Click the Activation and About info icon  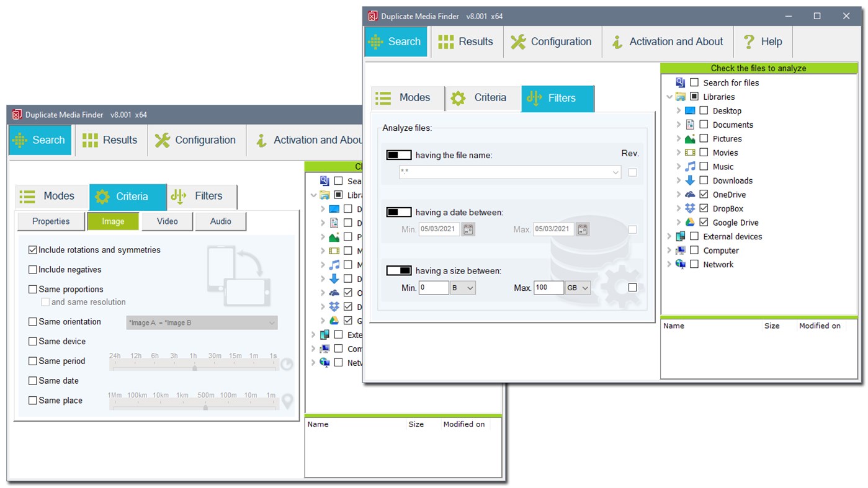coord(617,42)
